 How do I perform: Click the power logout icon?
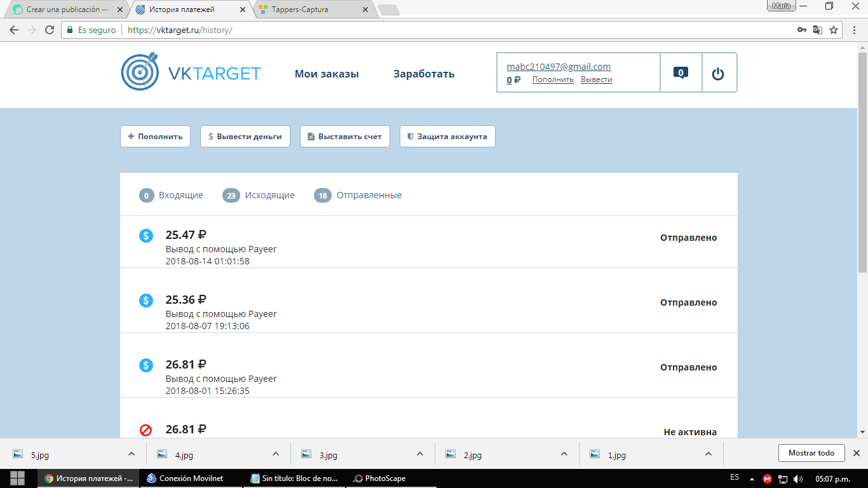tap(718, 74)
